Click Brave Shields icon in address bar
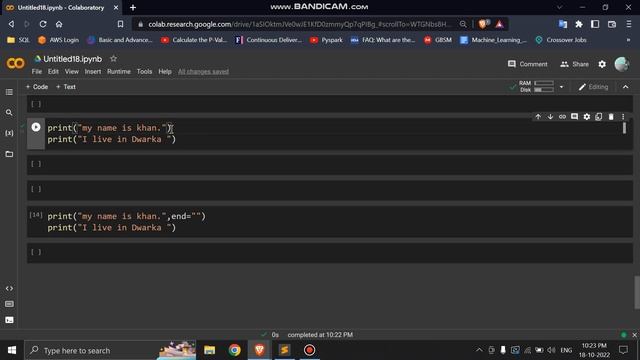640x360 pixels. 484,24
